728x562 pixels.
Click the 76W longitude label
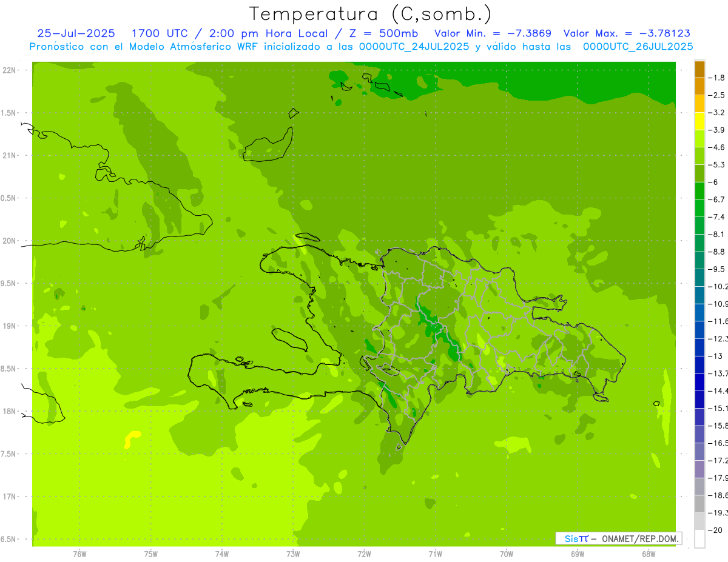(x=79, y=554)
